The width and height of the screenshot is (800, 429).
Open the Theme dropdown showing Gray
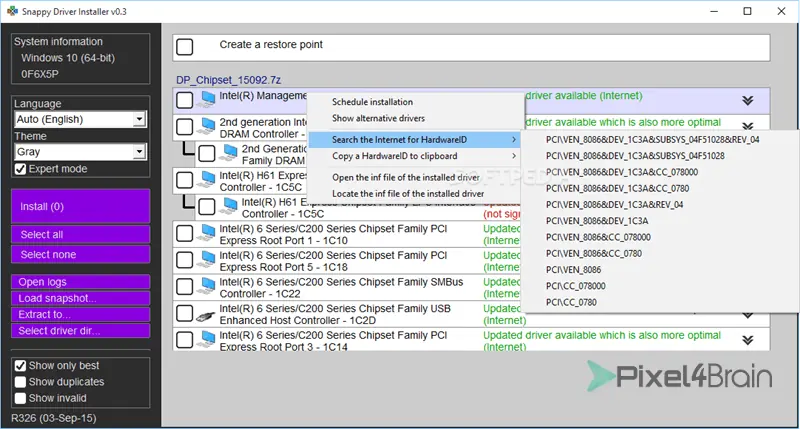point(81,152)
